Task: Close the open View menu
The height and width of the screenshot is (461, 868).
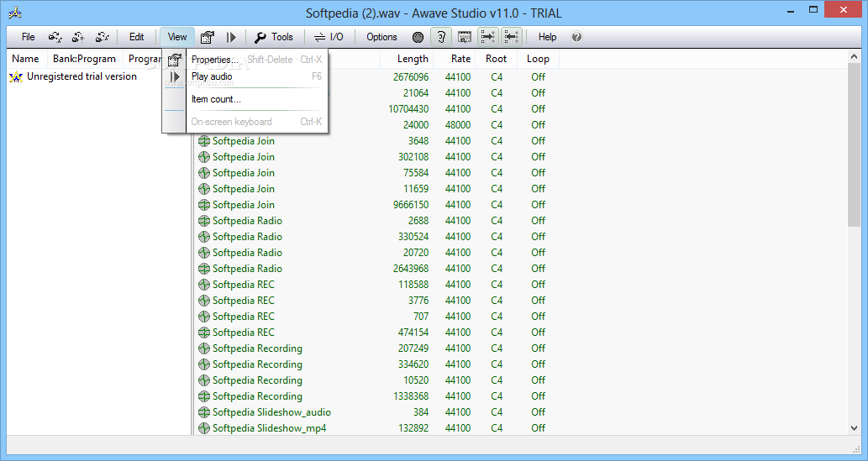Action: [177, 37]
